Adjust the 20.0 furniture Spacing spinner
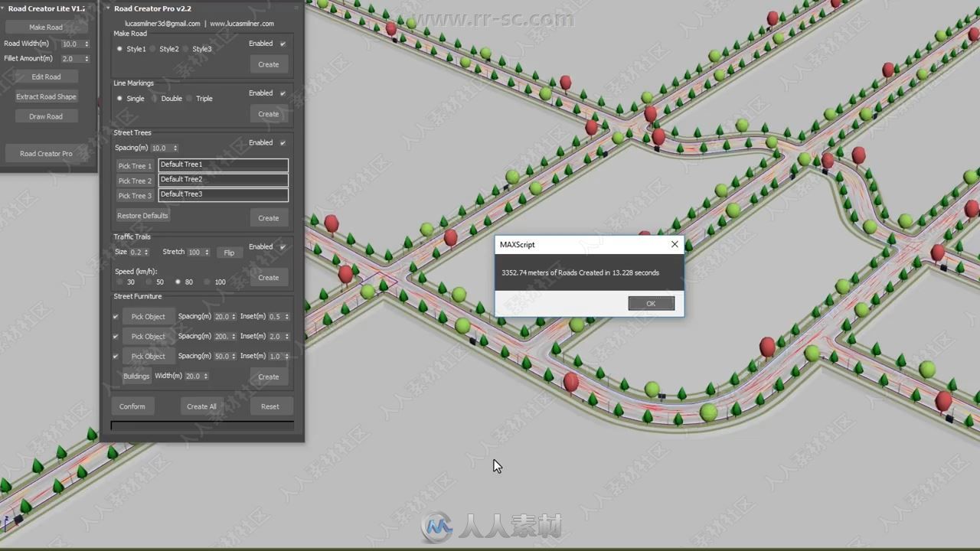The image size is (980, 551). click(x=234, y=317)
